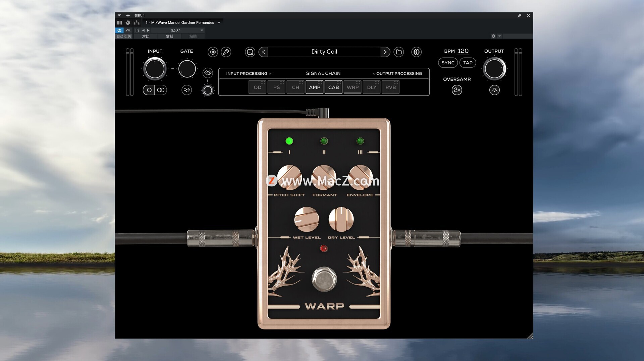644x361 pixels.
Task: Pin the plugin window
Action: coord(519,15)
